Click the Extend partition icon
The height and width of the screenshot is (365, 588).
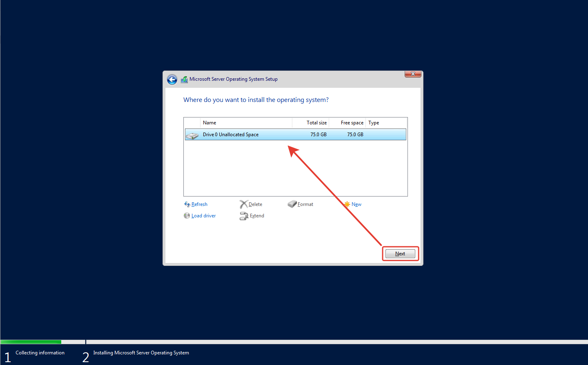244,216
